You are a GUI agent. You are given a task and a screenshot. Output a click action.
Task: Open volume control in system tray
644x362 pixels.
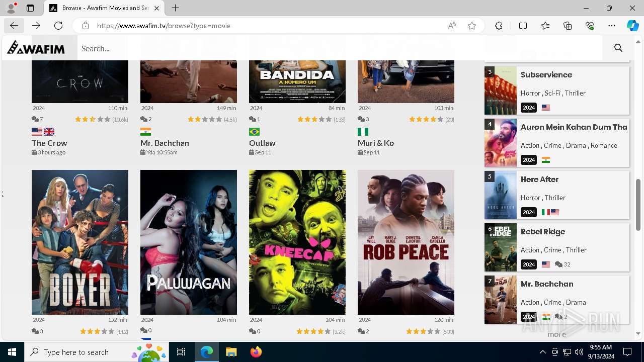coord(579,352)
